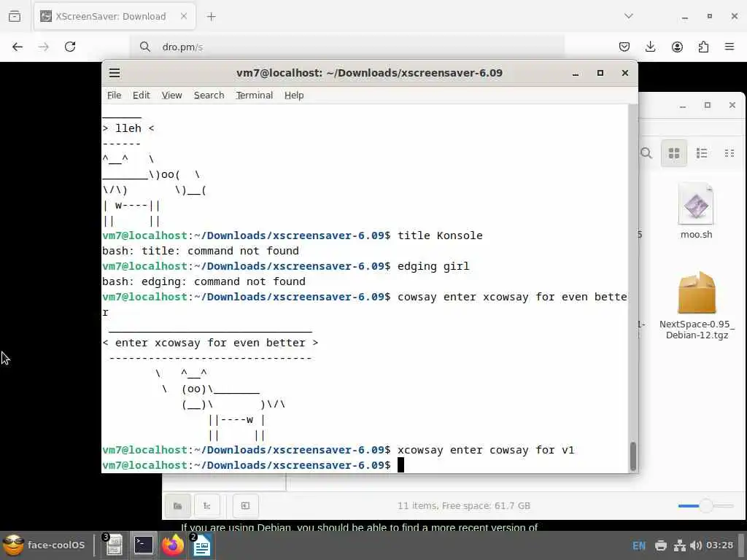Image resolution: width=747 pixels, height=560 pixels.
Task: Click the volume tray icon
Action: pyautogui.click(x=695, y=545)
